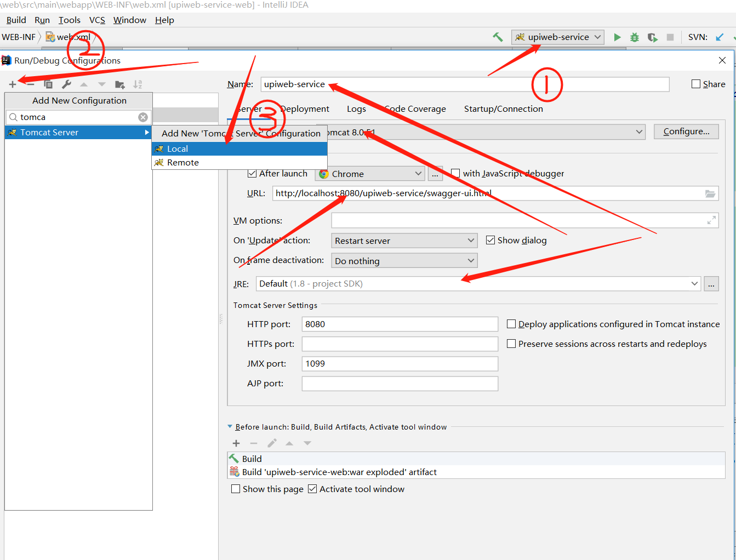Open the Window menu
This screenshot has width=736, height=560.
(130, 20)
